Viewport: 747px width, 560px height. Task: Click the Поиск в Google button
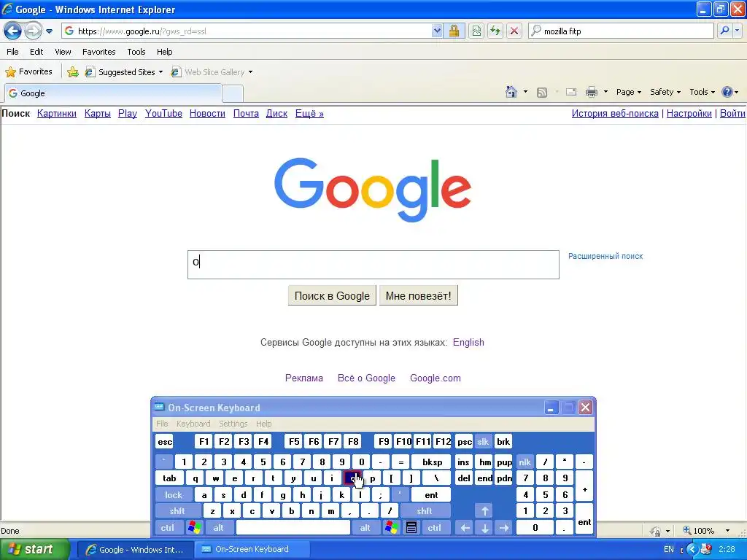click(x=332, y=296)
